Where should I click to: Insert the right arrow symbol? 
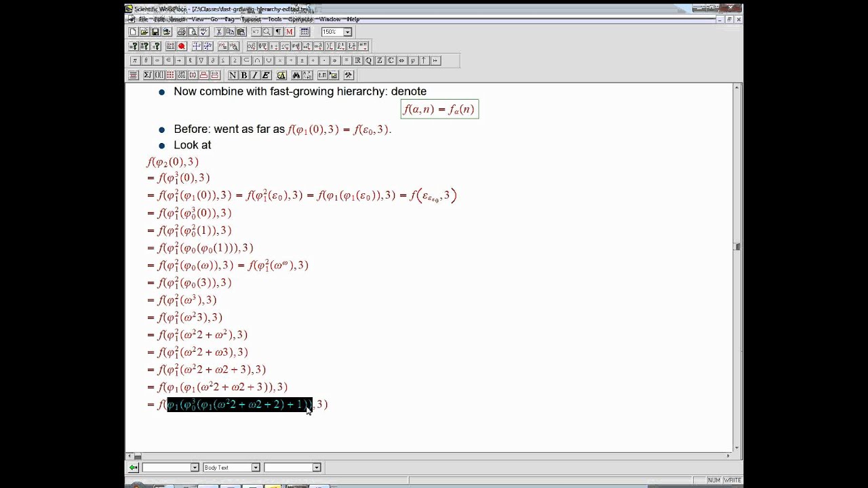pos(180,60)
